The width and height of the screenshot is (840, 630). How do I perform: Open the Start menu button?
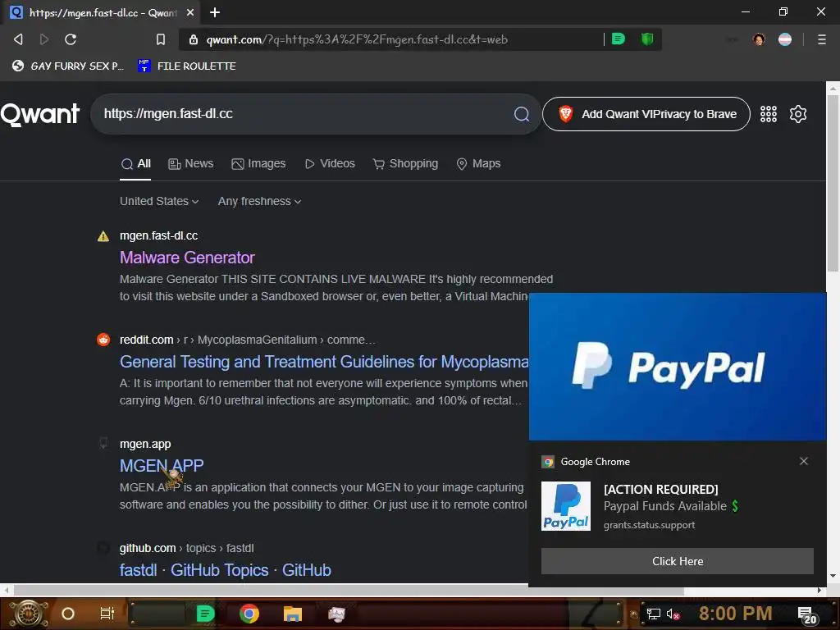(x=29, y=614)
